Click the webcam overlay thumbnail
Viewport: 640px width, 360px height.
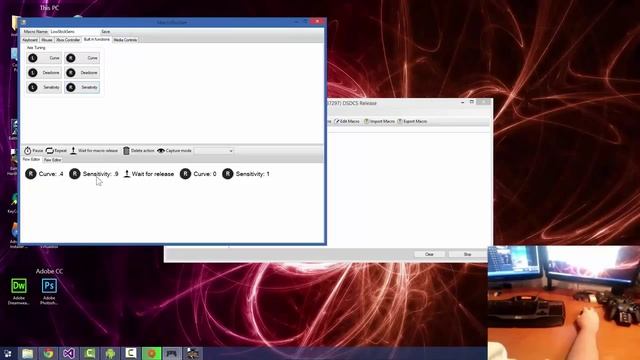[564, 302]
